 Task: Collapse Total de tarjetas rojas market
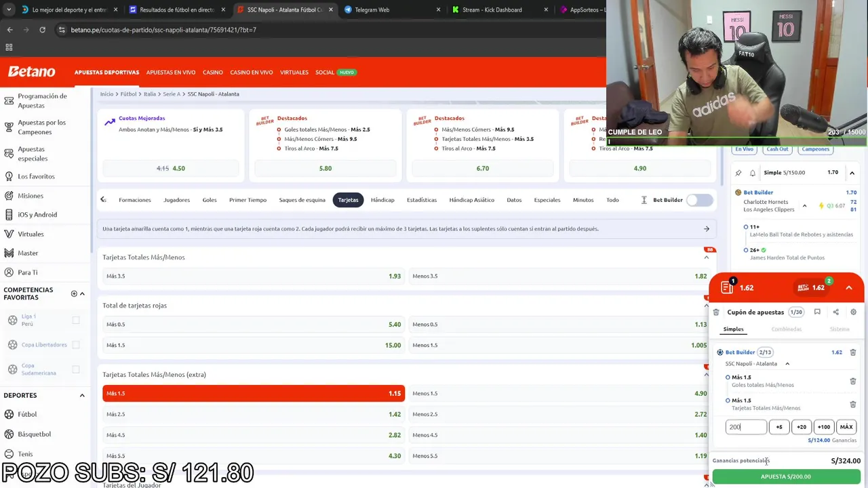[707, 306]
